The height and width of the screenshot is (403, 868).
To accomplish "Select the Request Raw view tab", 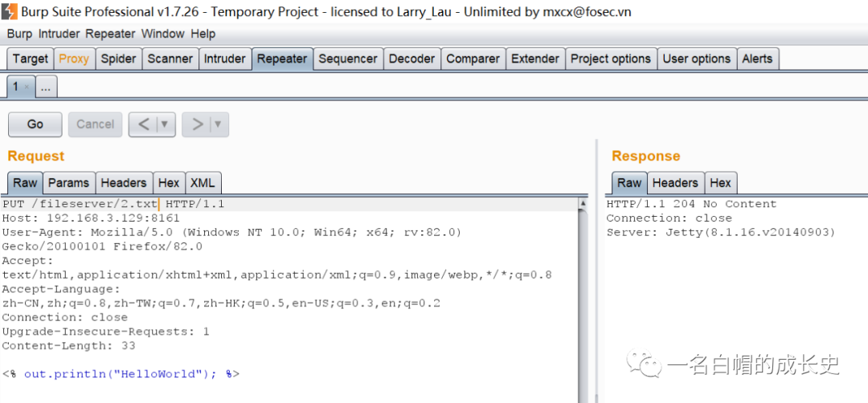I will click(26, 183).
